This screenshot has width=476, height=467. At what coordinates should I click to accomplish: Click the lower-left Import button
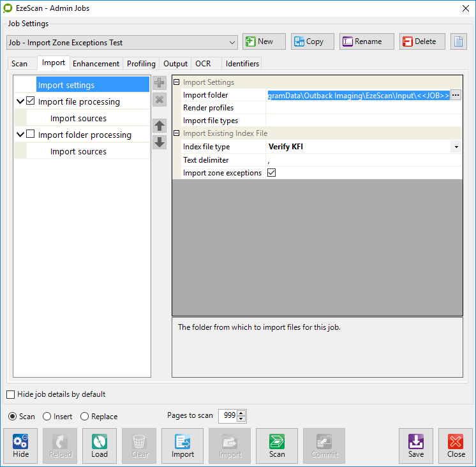click(182, 445)
